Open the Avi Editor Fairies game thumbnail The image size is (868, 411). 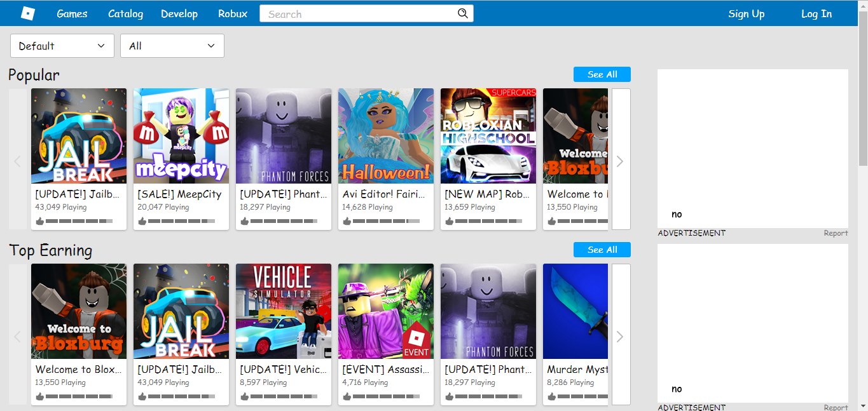385,135
